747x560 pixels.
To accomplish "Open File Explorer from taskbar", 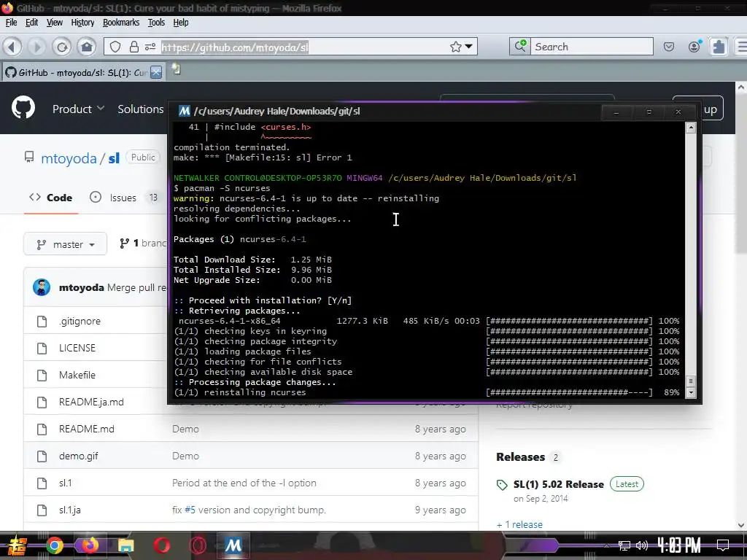I will (125, 545).
